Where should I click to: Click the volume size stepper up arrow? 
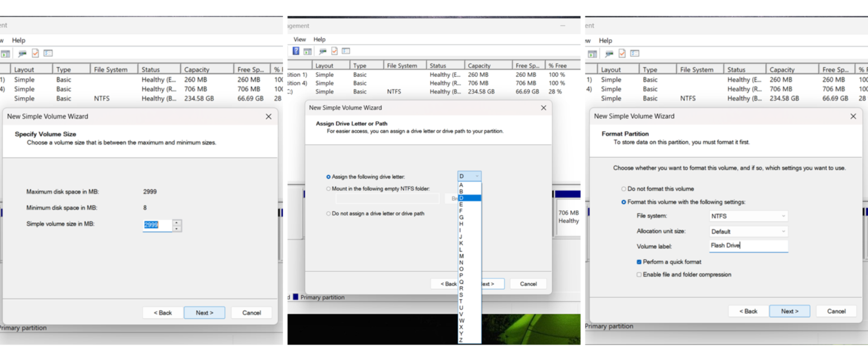(x=176, y=222)
